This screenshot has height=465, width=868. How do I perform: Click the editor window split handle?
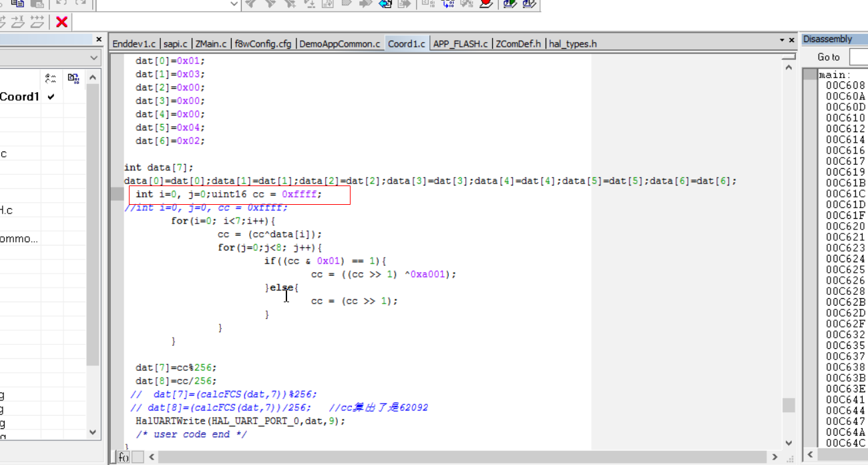coord(789,58)
